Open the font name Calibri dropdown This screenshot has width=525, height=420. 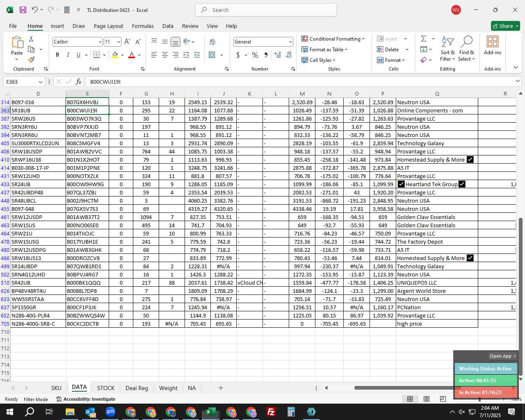tap(100, 42)
